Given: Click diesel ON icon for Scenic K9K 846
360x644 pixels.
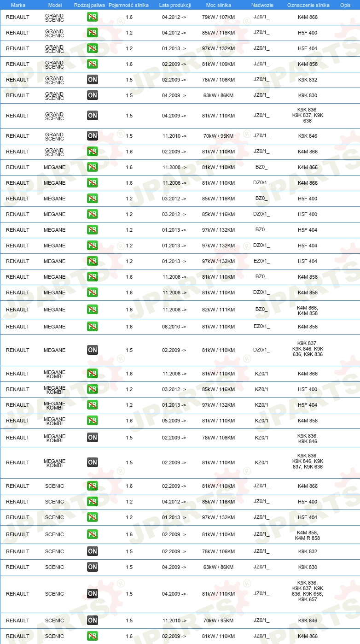Looking at the screenshot, I should pyautogui.click(x=92, y=621).
